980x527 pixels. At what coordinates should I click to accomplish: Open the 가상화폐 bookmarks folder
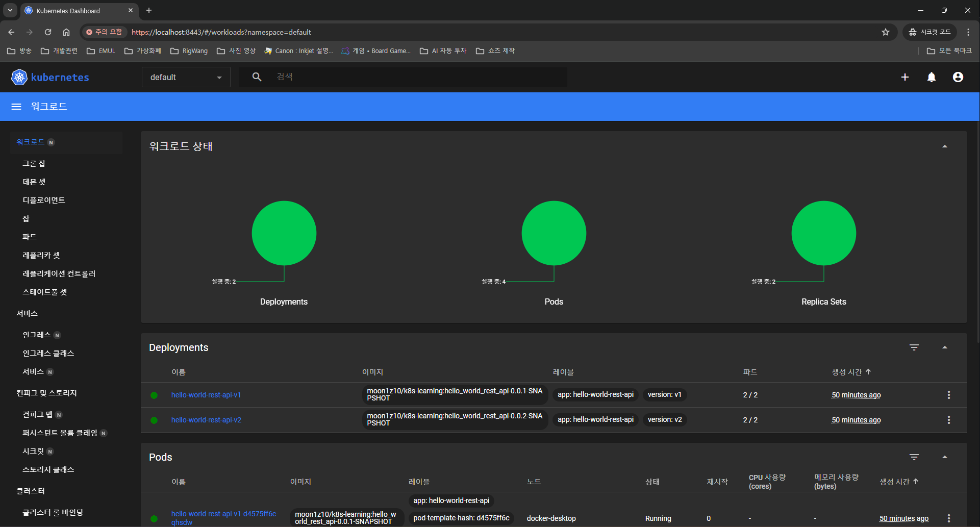pyautogui.click(x=143, y=51)
